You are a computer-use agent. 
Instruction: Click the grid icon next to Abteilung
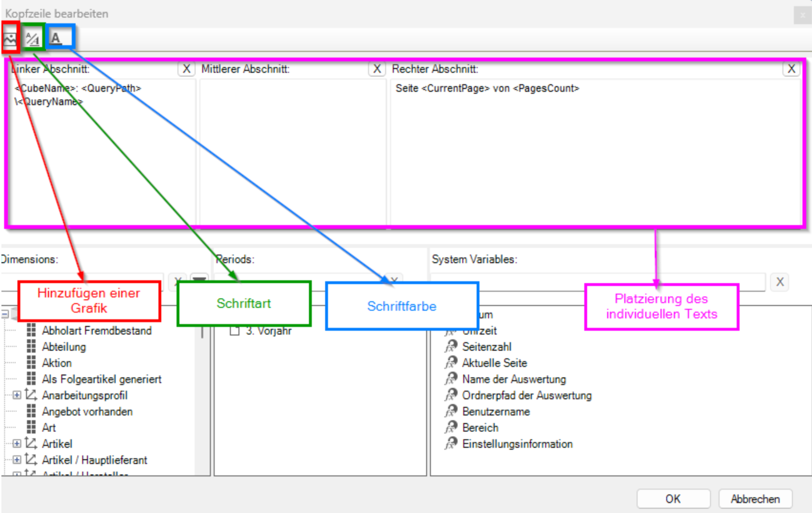[x=31, y=347]
